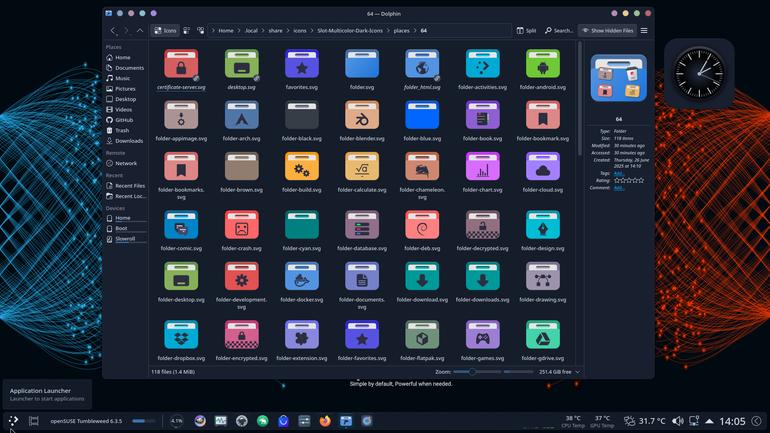Click the folder preview thumbnail in Information panel
This screenshot has height=433, width=770.
tap(619, 79)
